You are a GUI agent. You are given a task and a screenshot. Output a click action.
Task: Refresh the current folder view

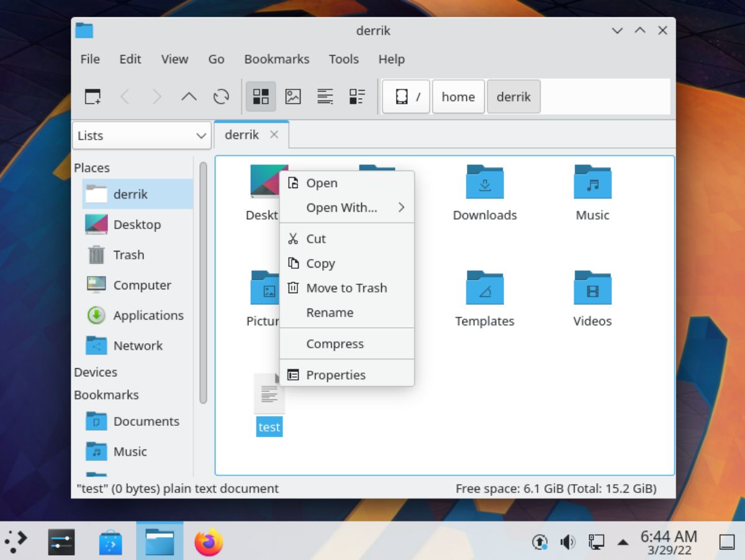[x=221, y=96]
